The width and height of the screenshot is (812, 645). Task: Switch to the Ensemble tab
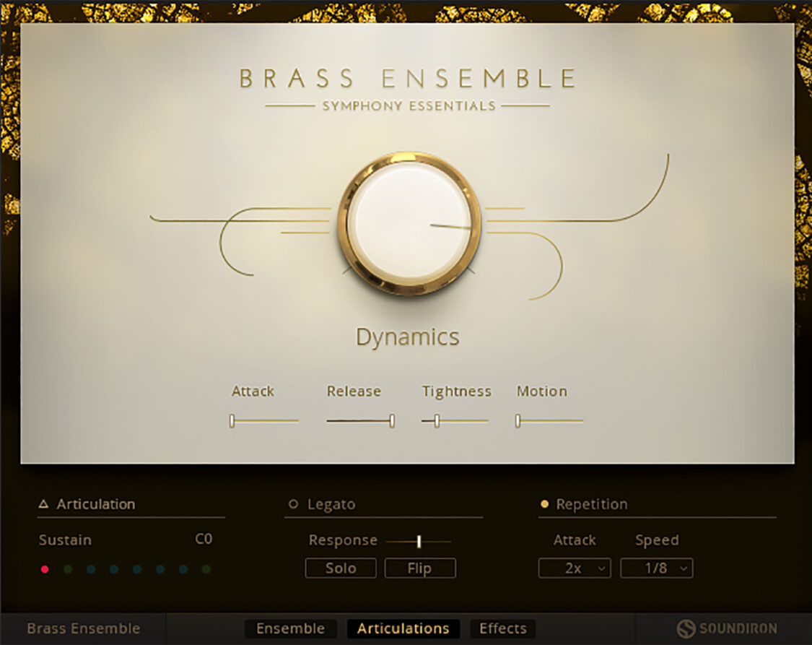(291, 628)
